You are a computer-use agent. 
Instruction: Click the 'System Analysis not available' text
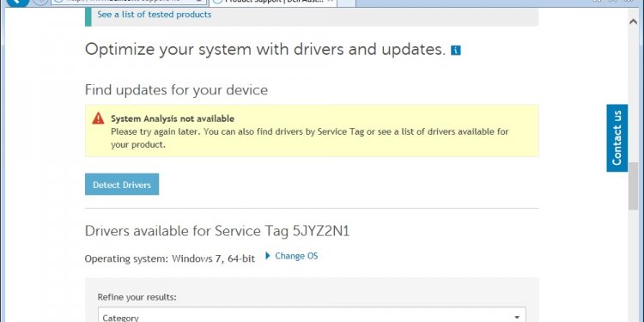click(x=173, y=118)
